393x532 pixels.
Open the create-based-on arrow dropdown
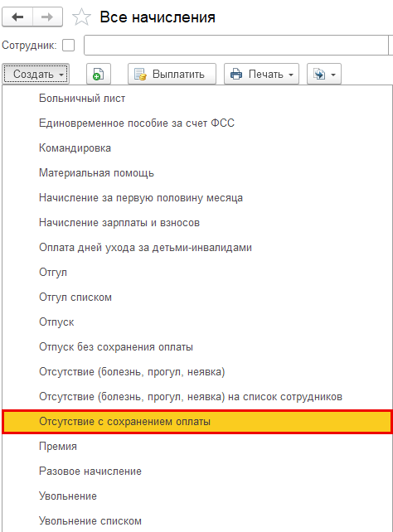324,74
